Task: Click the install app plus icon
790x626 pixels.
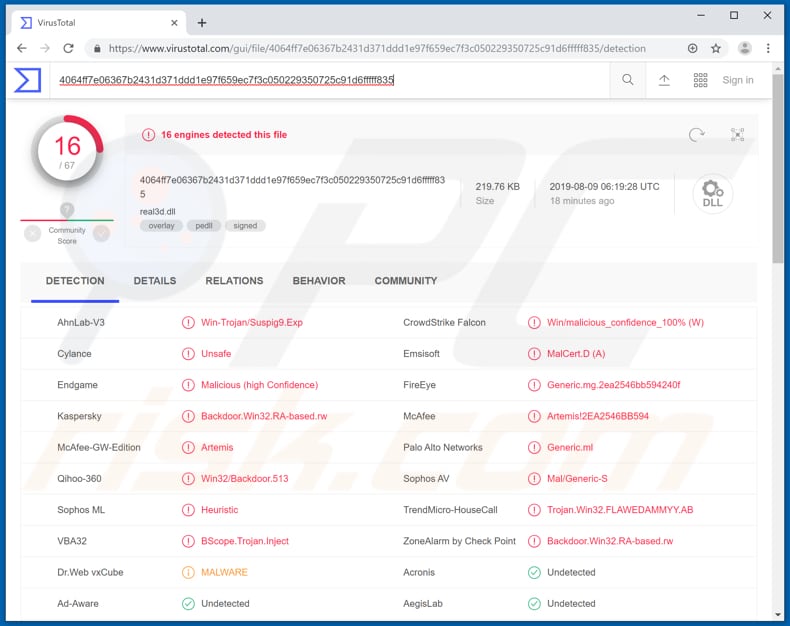Action: coord(692,48)
